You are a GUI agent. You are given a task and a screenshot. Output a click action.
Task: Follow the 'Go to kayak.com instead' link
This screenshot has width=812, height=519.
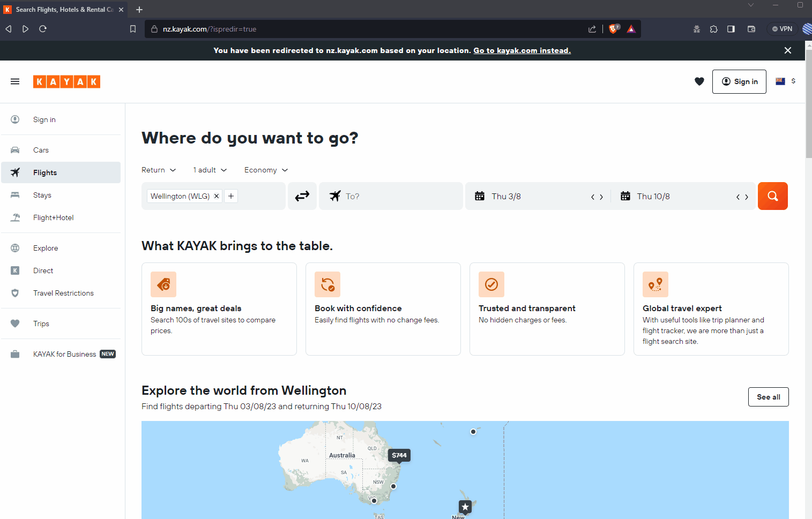522,50
